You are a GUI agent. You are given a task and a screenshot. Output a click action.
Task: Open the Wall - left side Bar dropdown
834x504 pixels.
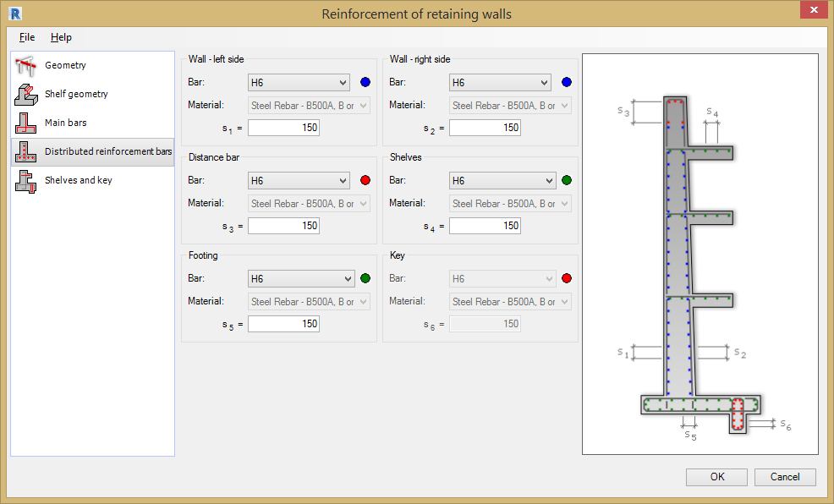[x=299, y=82]
